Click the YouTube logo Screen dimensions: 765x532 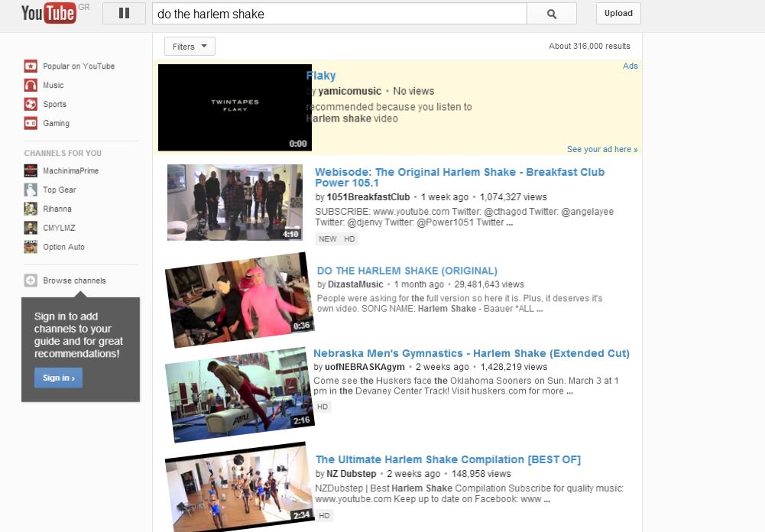[x=47, y=13]
